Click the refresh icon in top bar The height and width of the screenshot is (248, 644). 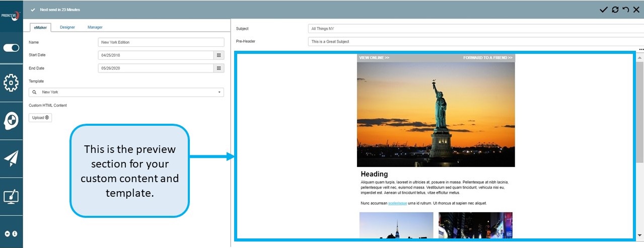pos(615,10)
